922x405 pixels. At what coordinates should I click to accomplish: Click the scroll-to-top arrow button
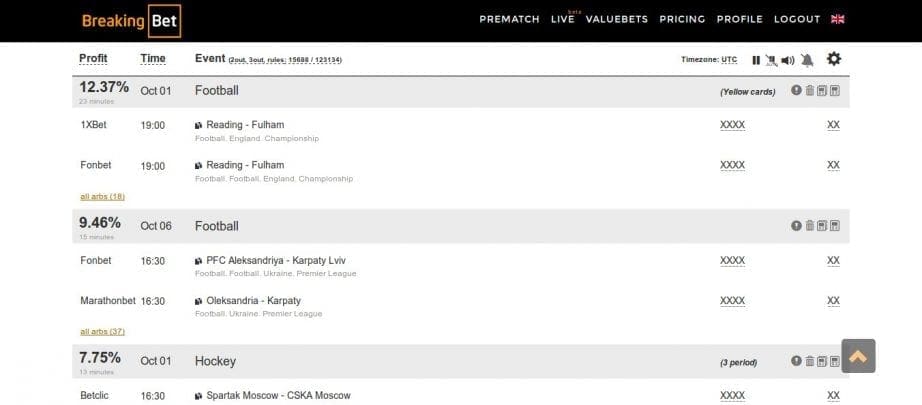[858, 356]
